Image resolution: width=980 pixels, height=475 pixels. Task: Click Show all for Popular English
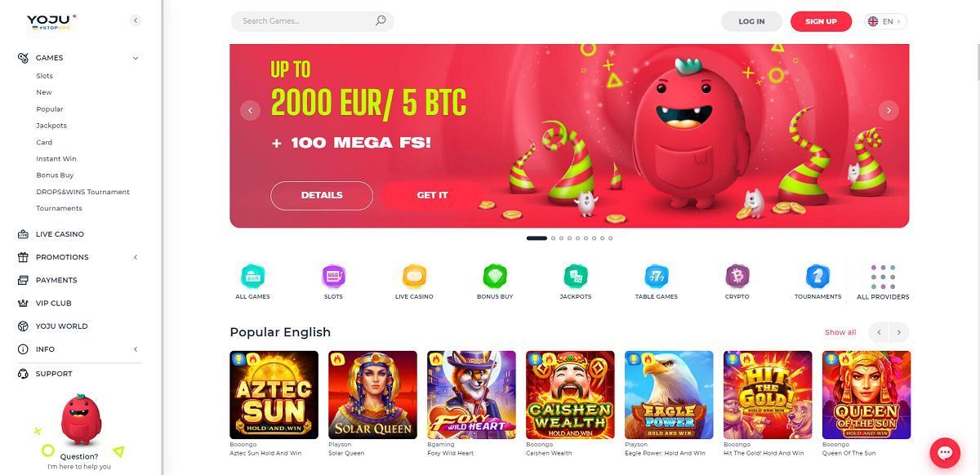tap(840, 332)
